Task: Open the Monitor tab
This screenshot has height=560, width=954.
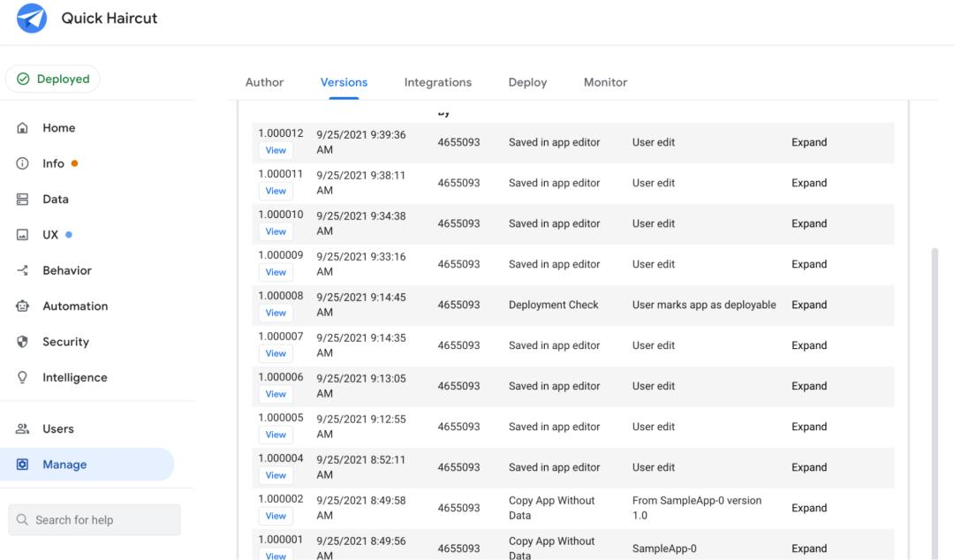Action: click(x=605, y=82)
